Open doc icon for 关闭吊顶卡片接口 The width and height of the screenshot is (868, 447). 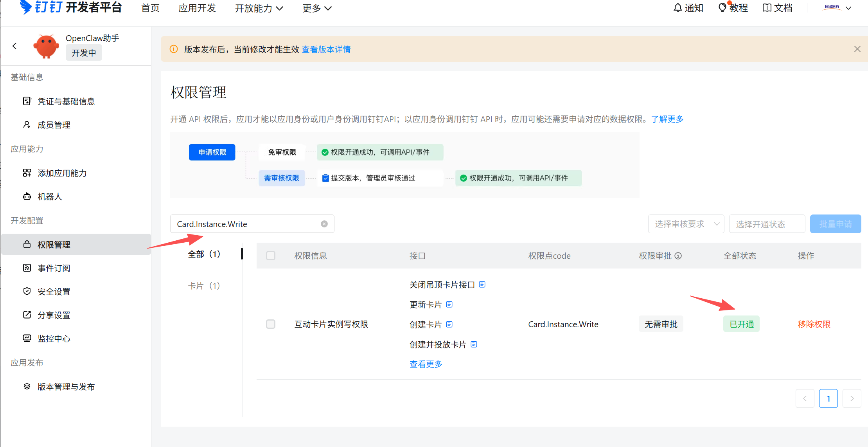[482, 285]
